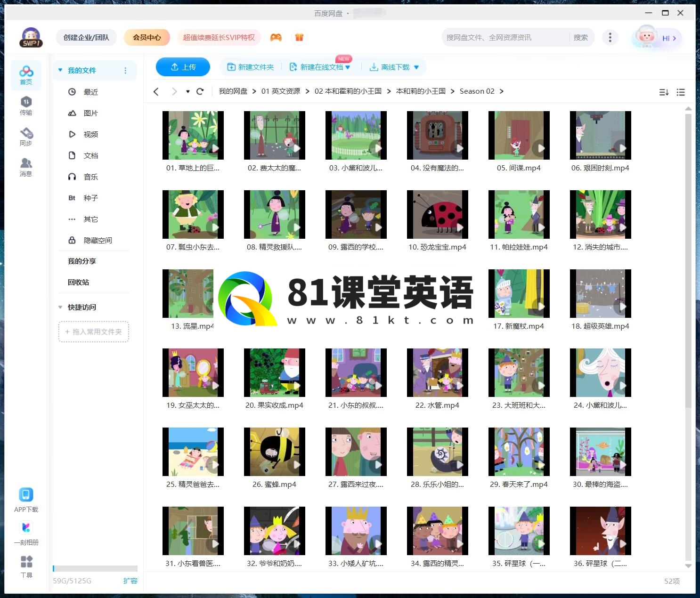Open the sort order options
The image size is (700, 598).
664,92
